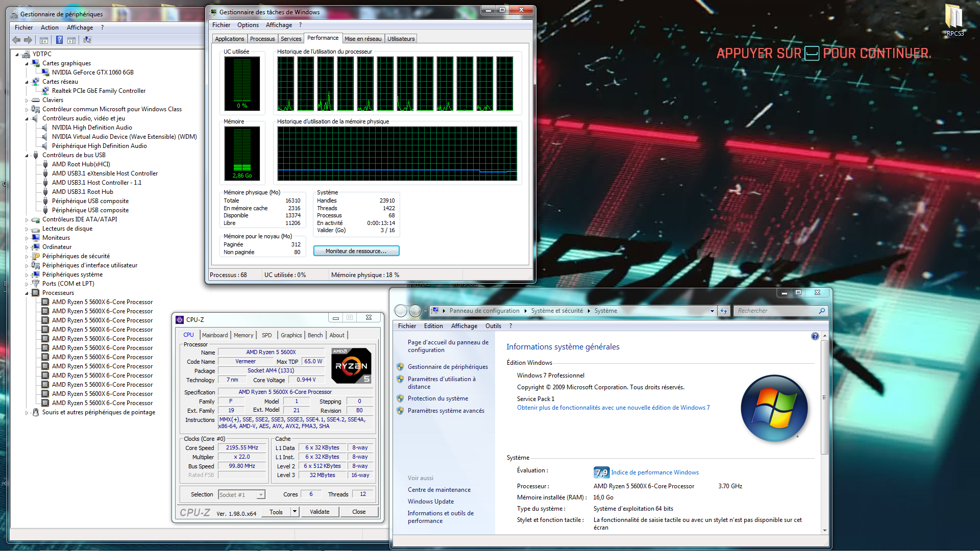Click the Moniteur de ressource button

pyautogui.click(x=356, y=251)
